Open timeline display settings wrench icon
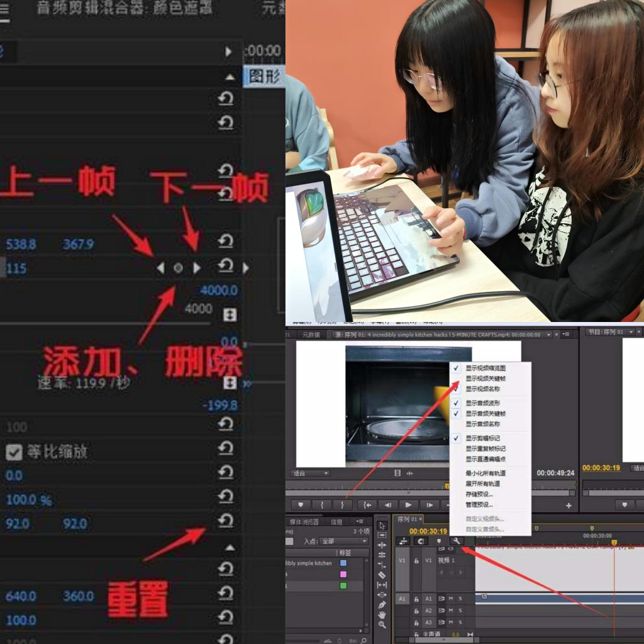This screenshot has width=644, height=644. (457, 541)
